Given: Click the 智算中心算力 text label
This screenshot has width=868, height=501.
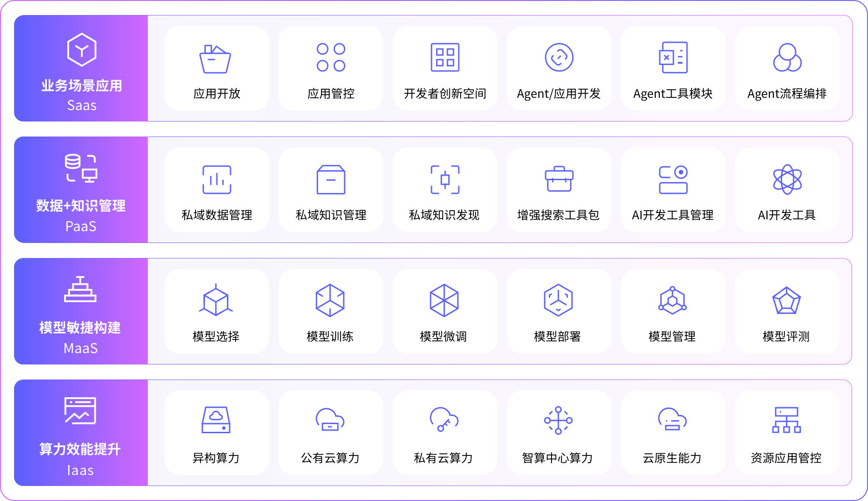Looking at the screenshot, I should click(557, 458).
